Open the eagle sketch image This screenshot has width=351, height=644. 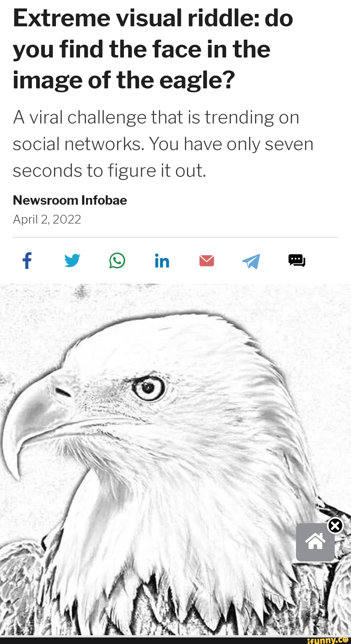175,459
